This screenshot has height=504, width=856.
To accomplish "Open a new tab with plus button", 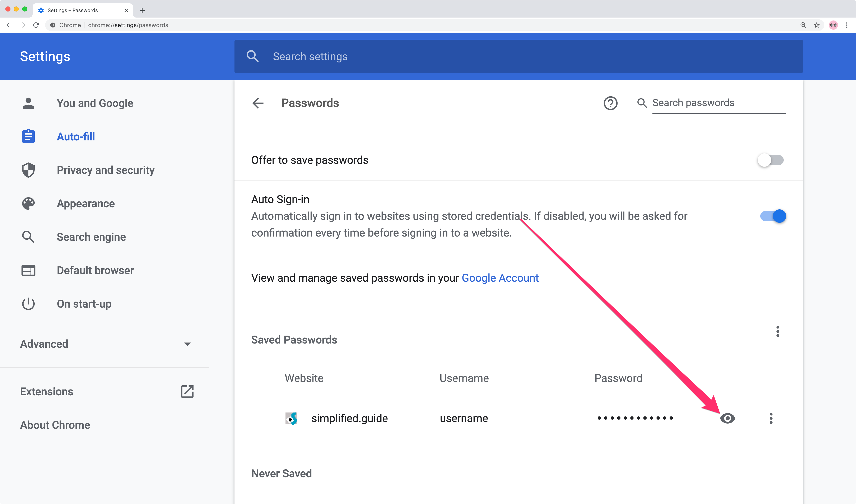I will (x=142, y=10).
